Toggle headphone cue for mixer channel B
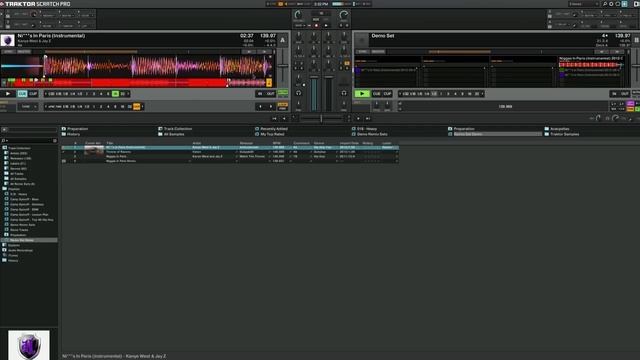Screen dimensions: 640x360 pyautogui.click(x=344, y=93)
